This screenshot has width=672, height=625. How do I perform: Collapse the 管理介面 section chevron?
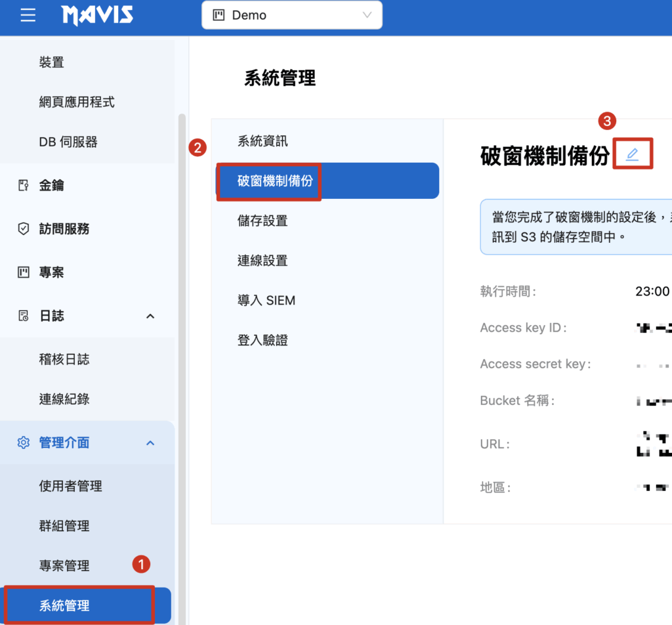(150, 443)
